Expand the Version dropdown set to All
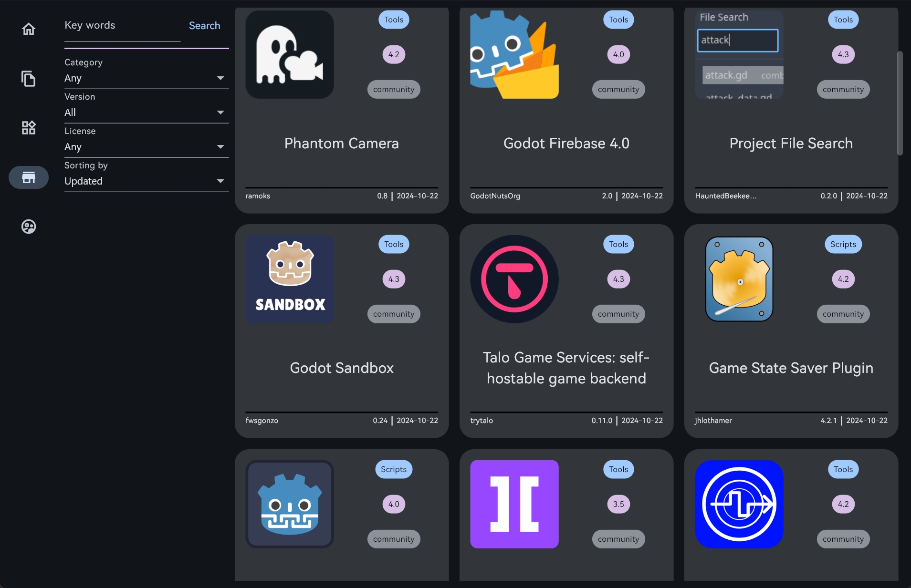The height and width of the screenshot is (588, 911). tap(147, 113)
